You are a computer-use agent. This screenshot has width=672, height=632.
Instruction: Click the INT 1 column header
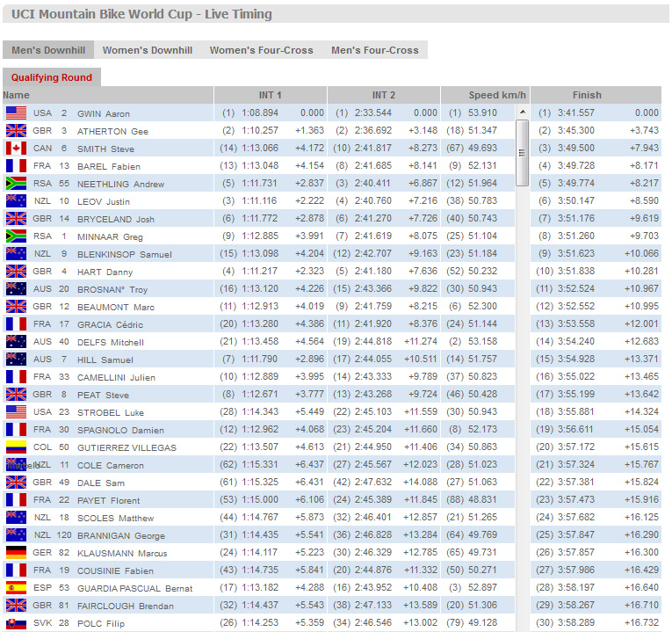coord(271,95)
